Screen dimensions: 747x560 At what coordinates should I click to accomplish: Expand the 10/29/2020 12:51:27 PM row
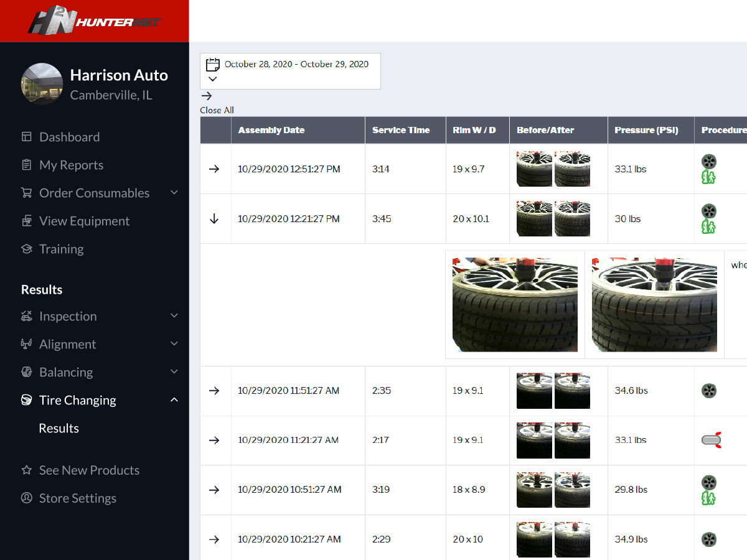click(214, 169)
